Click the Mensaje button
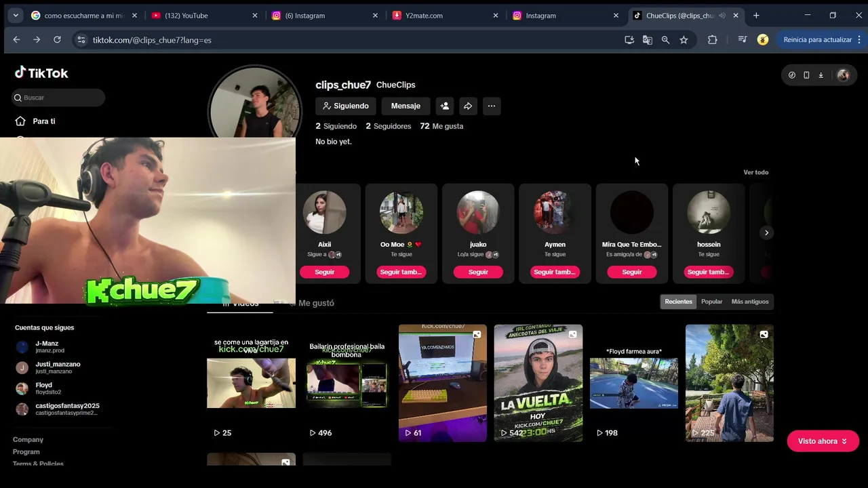 (x=406, y=106)
